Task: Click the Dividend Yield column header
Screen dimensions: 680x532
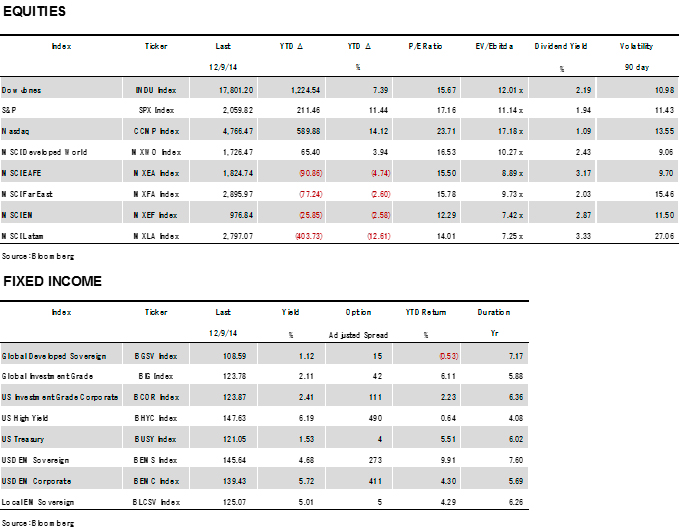Action: click(x=561, y=46)
